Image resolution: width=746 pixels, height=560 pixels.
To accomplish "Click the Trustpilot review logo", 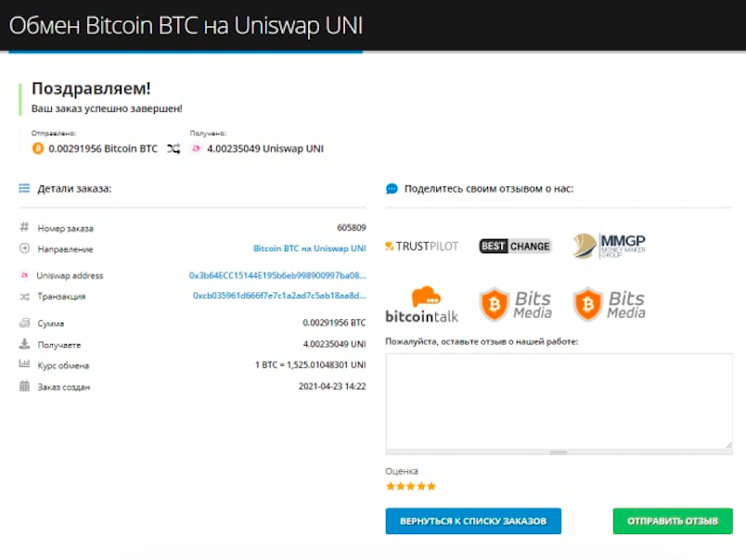I will pos(421,247).
